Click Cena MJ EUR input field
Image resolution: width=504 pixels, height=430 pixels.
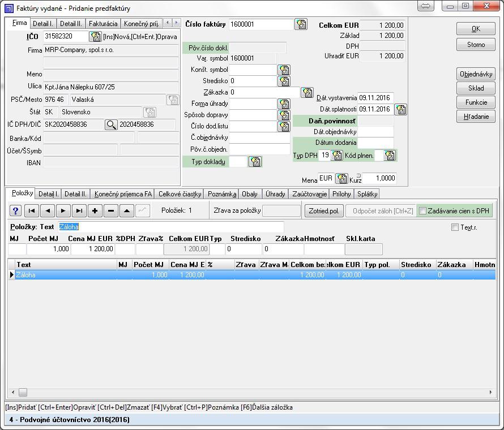tap(92, 249)
